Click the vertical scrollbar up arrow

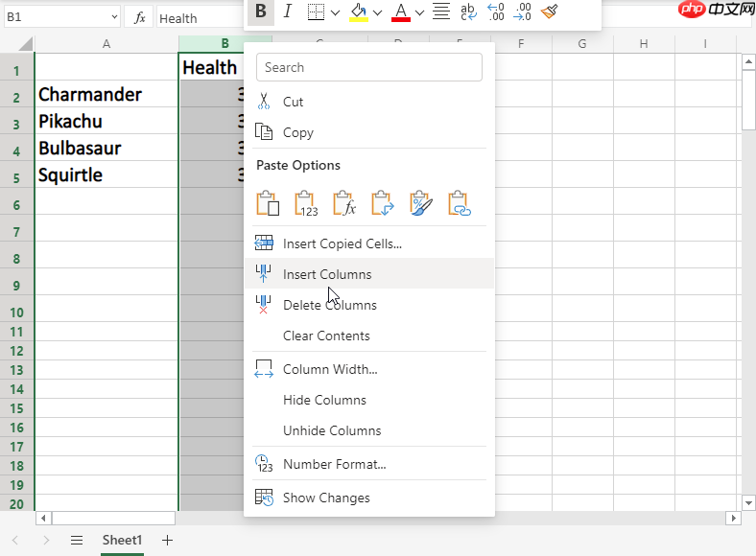748,61
